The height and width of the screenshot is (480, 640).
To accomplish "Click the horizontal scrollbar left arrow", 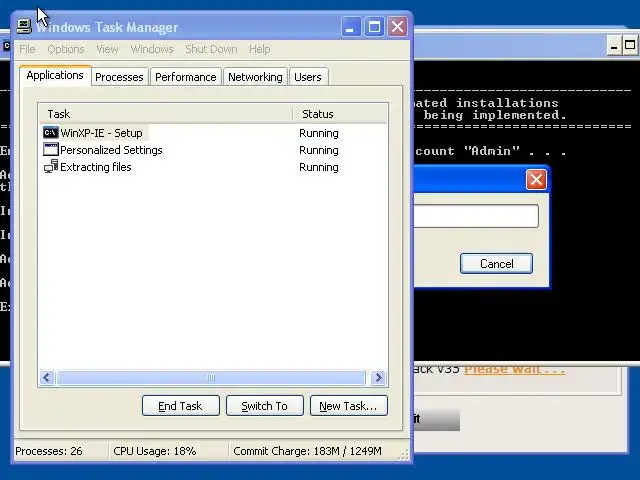I will coord(47,378).
